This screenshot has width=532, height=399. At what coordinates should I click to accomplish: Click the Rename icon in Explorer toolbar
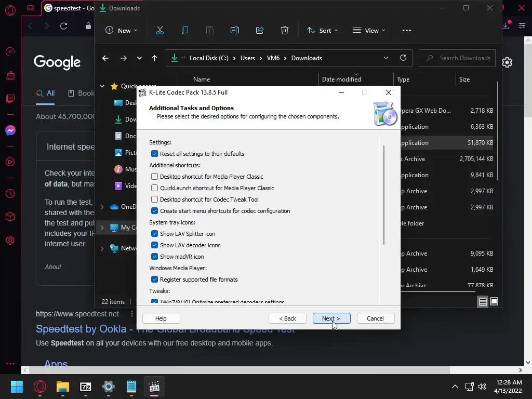click(x=235, y=31)
